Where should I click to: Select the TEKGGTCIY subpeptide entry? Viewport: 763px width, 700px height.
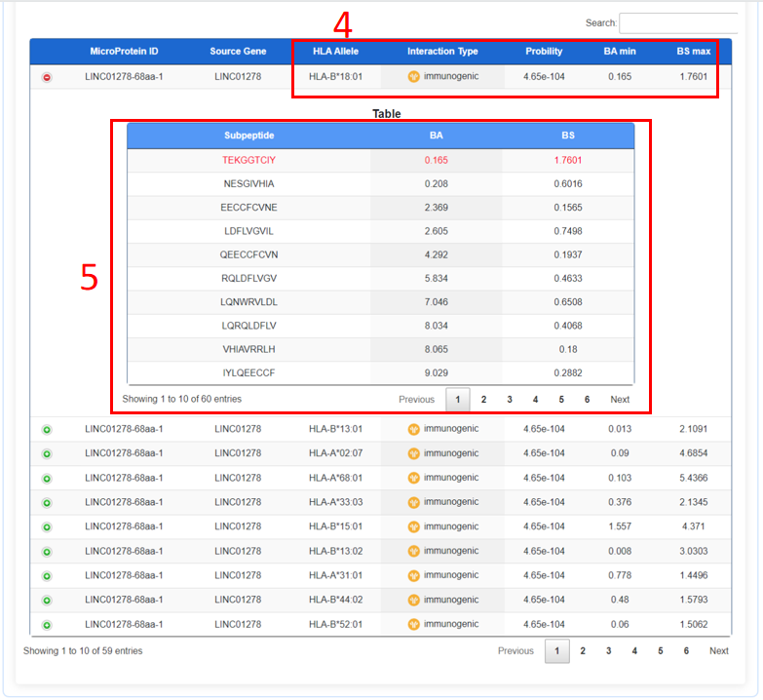(248, 160)
